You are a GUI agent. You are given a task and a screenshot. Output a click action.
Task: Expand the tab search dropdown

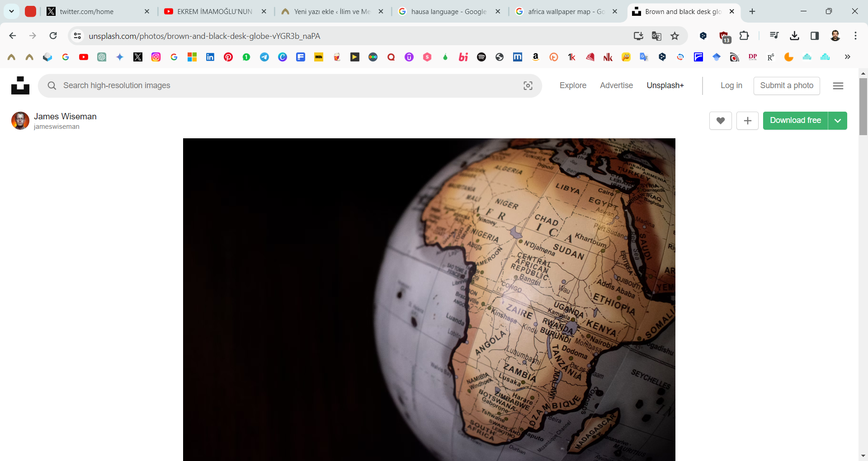tap(11, 11)
